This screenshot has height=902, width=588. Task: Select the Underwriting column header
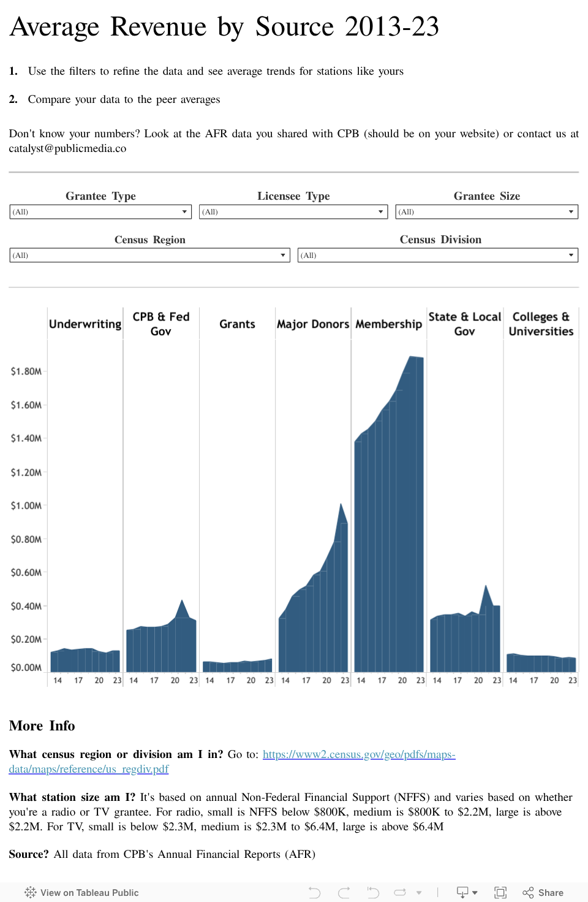85,324
